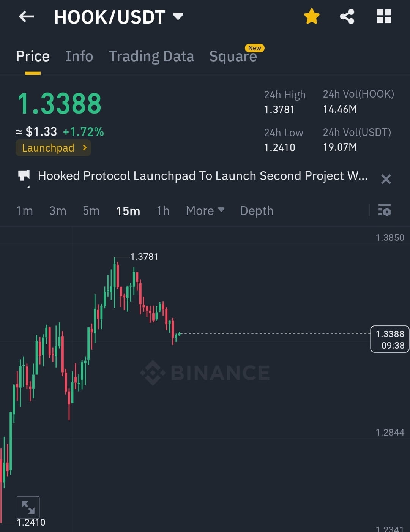This screenshot has height=532, width=410.
Task: Expand the More timeframe options
Action: (x=205, y=210)
